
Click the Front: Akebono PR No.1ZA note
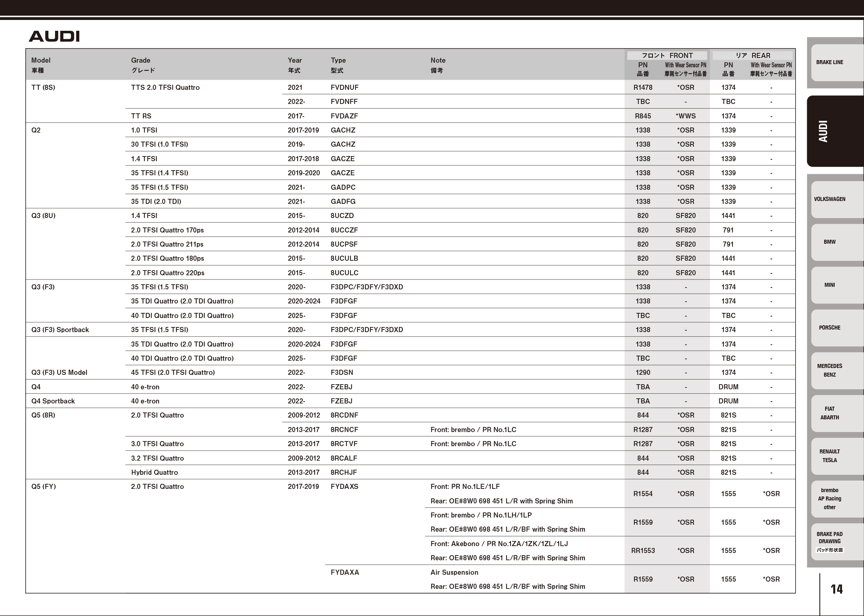tap(499, 544)
